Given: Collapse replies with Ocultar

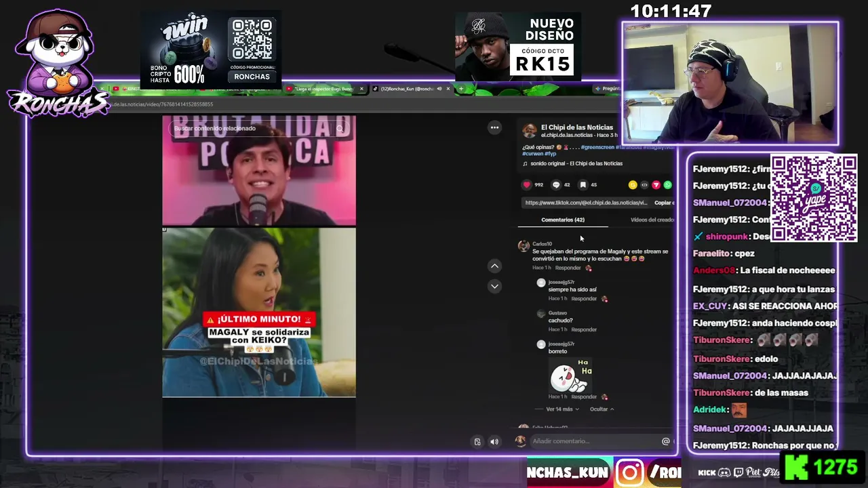Looking at the screenshot, I should coord(601,409).
